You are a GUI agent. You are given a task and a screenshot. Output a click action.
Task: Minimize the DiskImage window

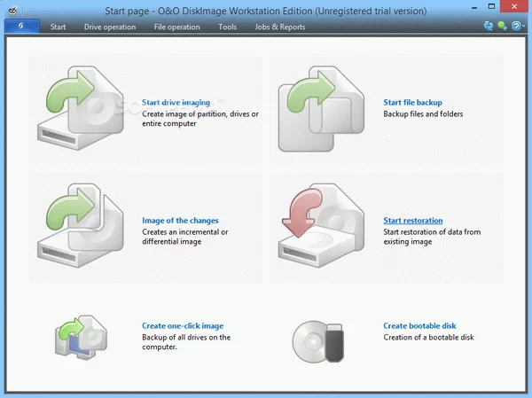474,7
